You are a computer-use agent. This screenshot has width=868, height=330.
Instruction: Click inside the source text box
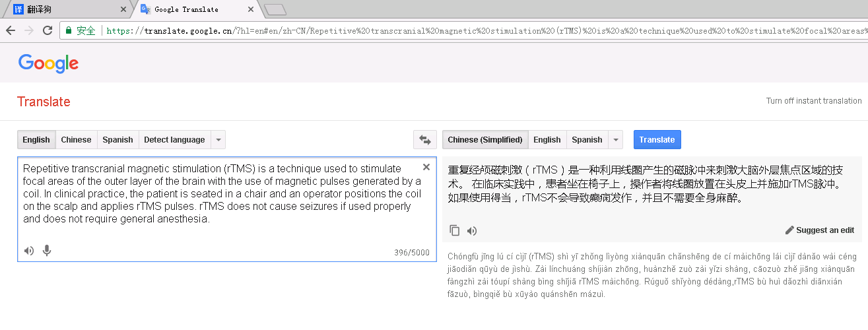226,209
